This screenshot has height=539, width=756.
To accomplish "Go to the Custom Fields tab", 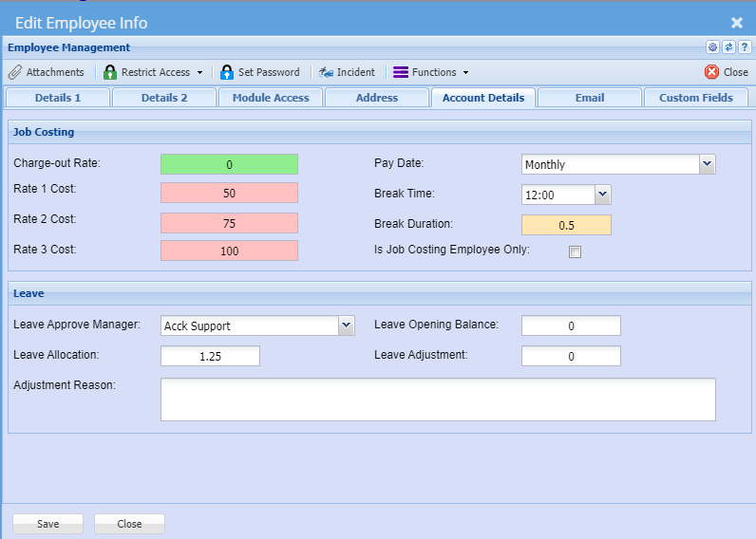I will coord(696,98).
